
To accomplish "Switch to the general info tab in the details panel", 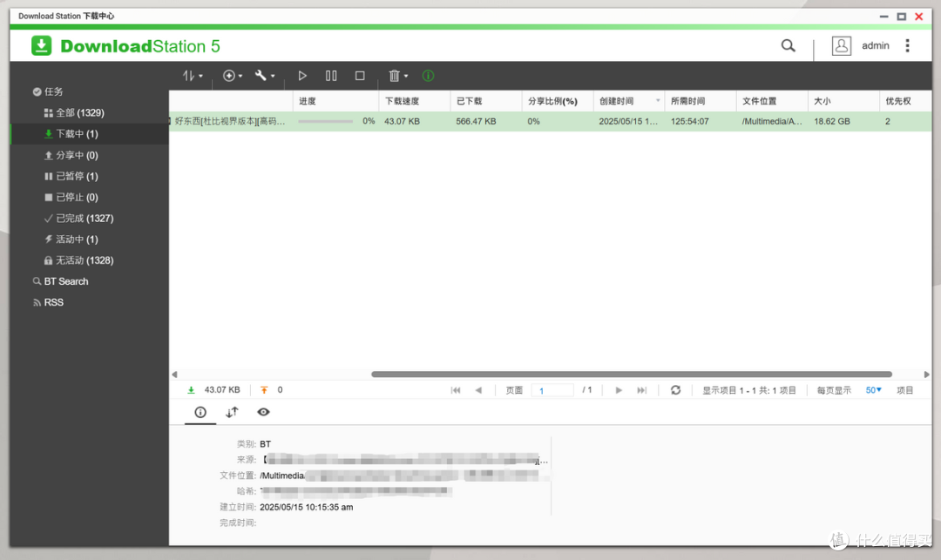I will tap(200, 412).
